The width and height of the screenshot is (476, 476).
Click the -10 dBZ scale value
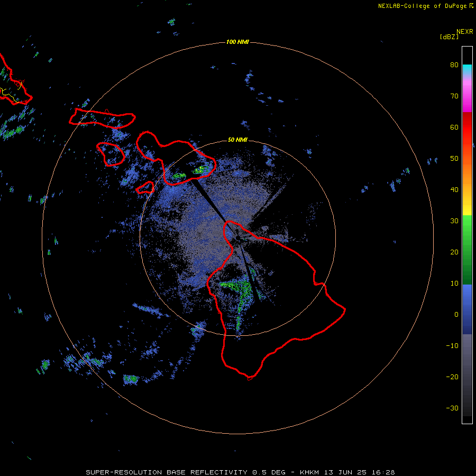[452, 346]
